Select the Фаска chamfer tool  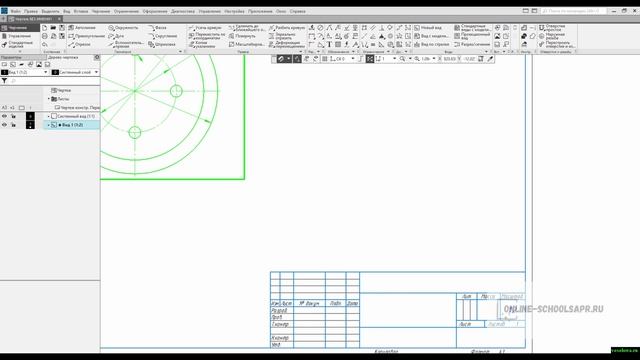pyautogui.click(x=158, y=28)
